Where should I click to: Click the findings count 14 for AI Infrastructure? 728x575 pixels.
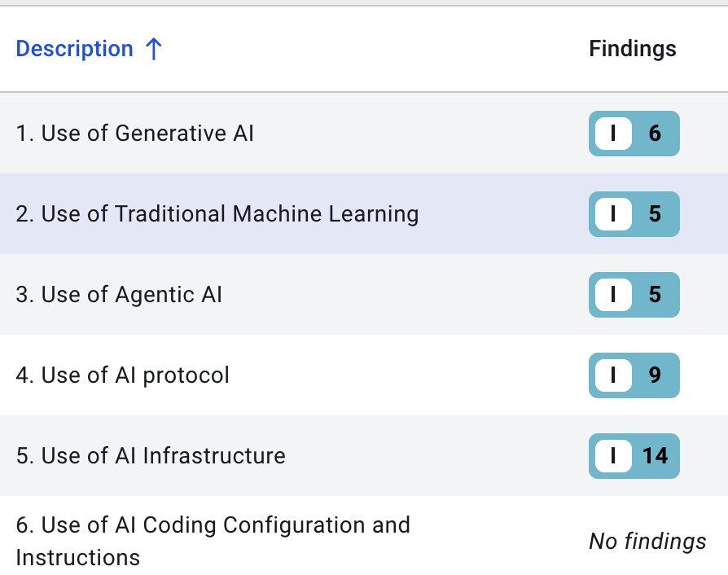pos(655,455)
